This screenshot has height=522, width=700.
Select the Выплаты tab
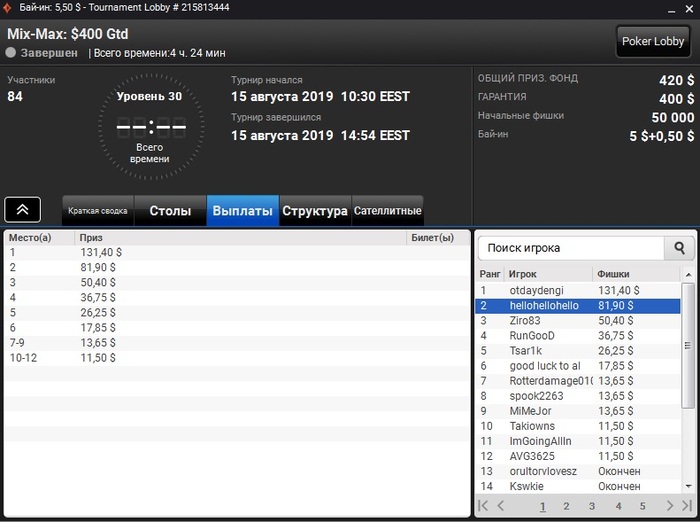tap(242, 210)
